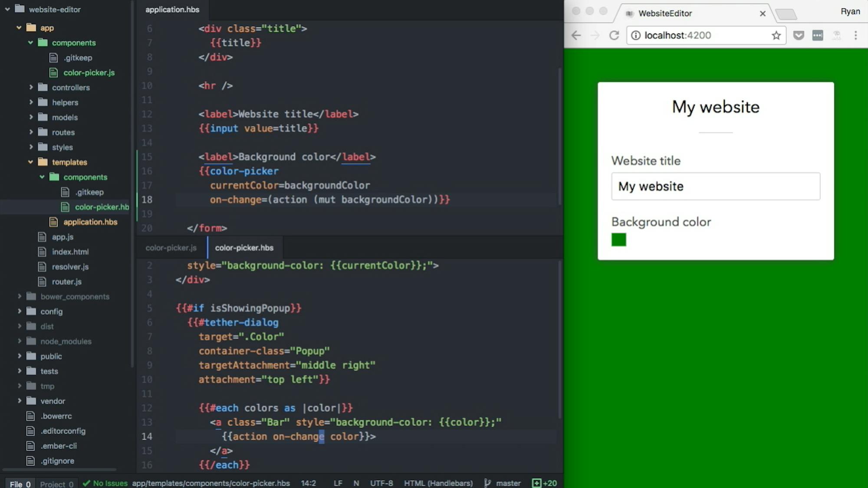Expand the bower_components folder
This screenshot has height=488, width=868.
tap(20, 296)
